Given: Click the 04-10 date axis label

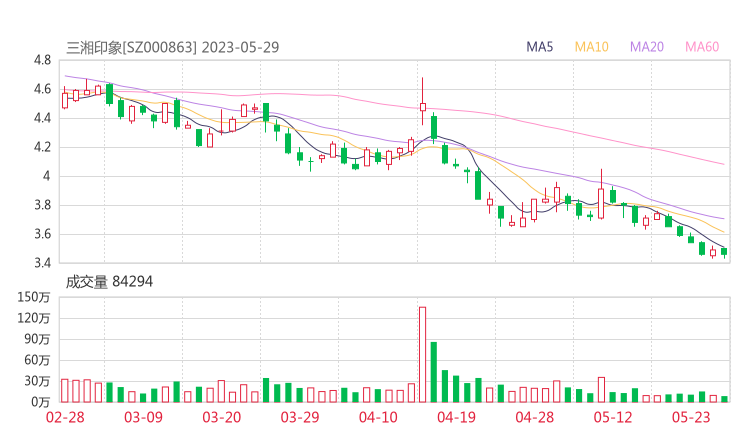Looking at the screenshot, I should point(378,417).
